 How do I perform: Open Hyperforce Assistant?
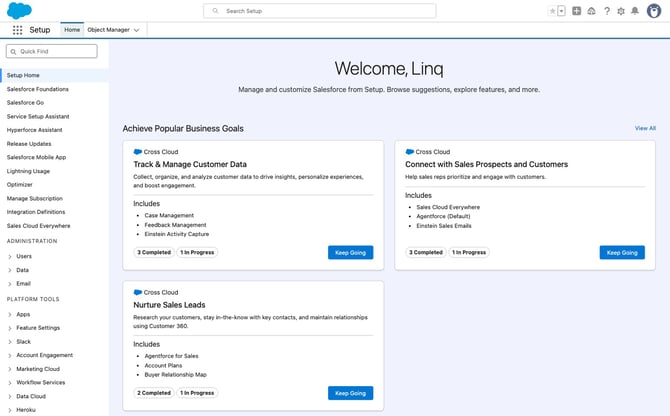pyautogui.click(x=35, y=130)
